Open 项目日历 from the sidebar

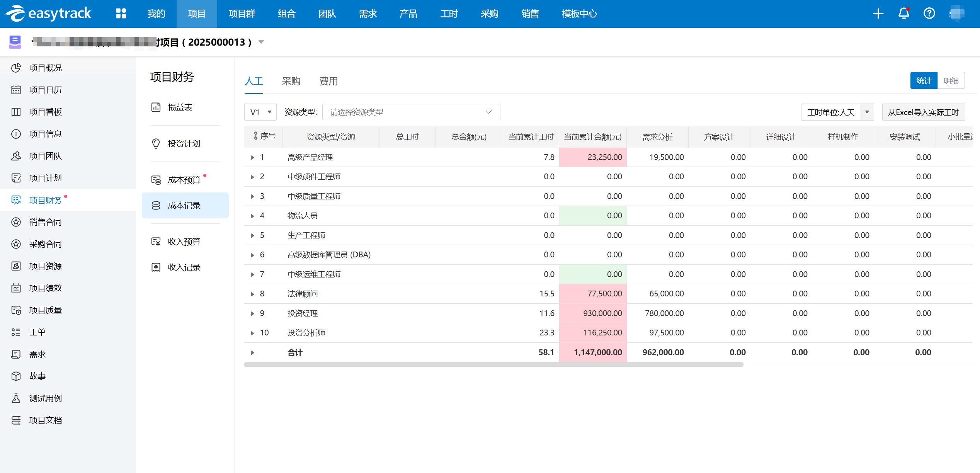45,90
